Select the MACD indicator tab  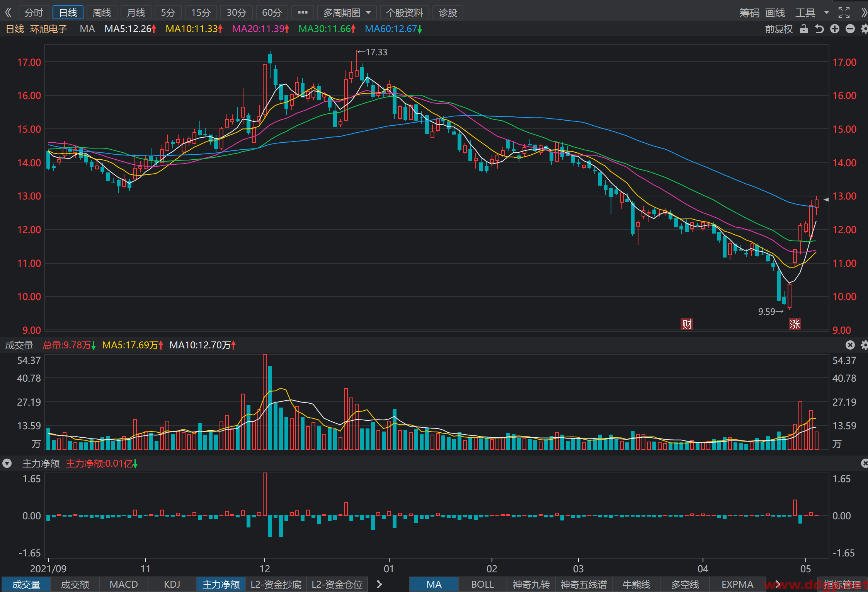point(124,584)
